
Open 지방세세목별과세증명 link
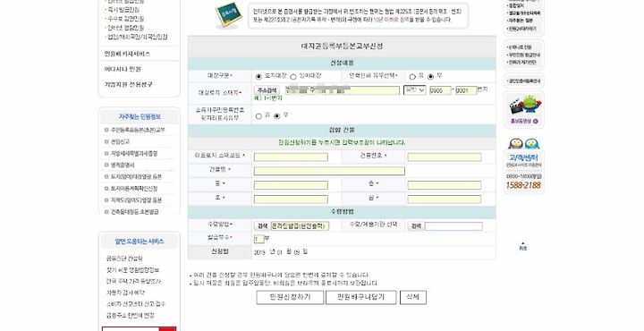point(134,153)
